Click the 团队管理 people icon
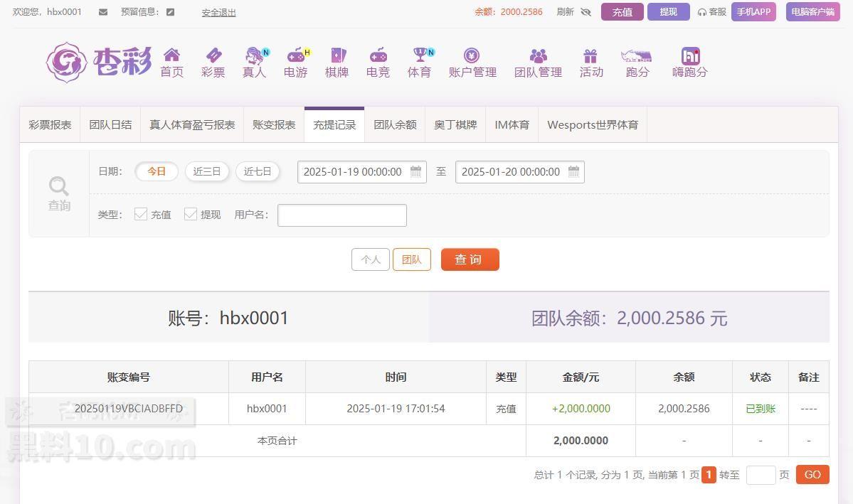This screenshot has width=853, height=504. point(538,55)
